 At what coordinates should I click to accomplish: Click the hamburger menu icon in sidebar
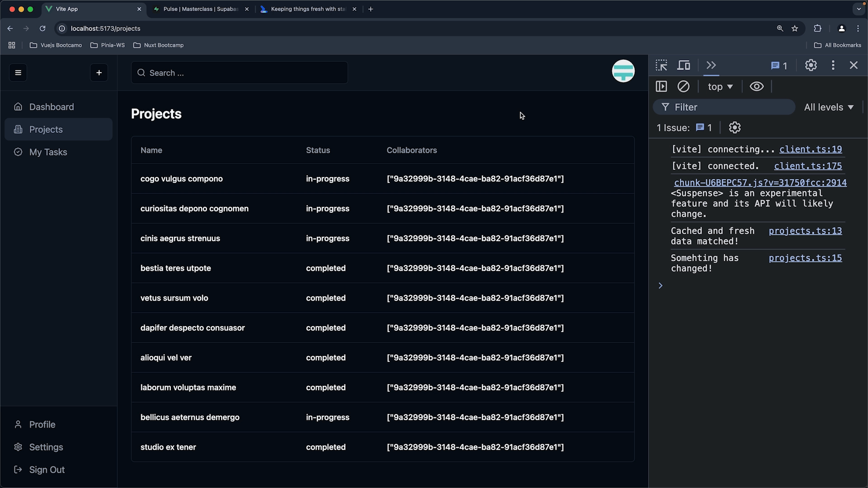[18, 73]
